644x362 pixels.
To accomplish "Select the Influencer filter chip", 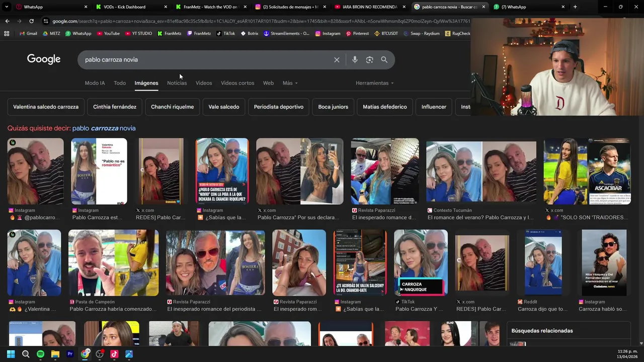I will (x=434, y=107).
